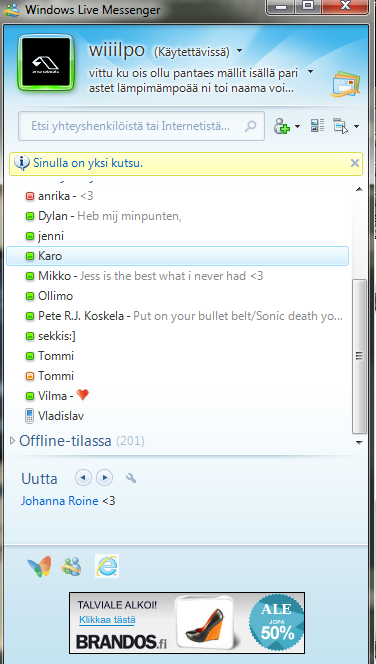Screen dimensions: 376x664
Task: Click Karo's status icon
Action: pos(30,256)
